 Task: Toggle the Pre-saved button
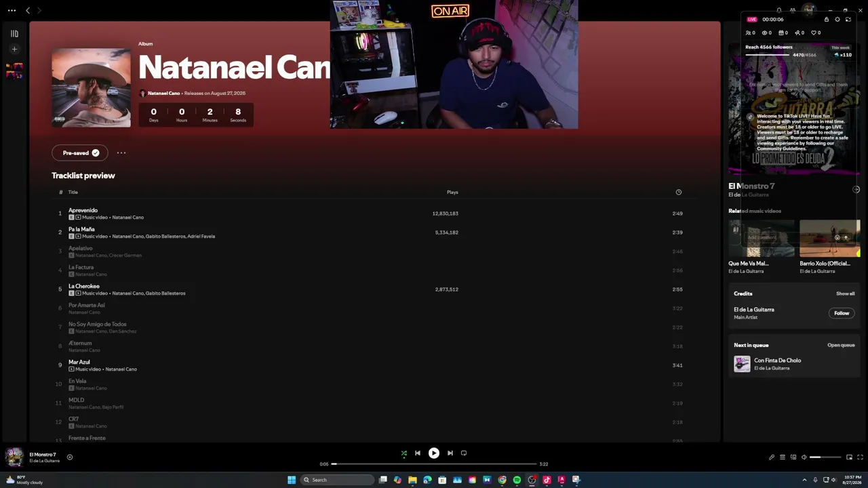[x=80, y=153]
